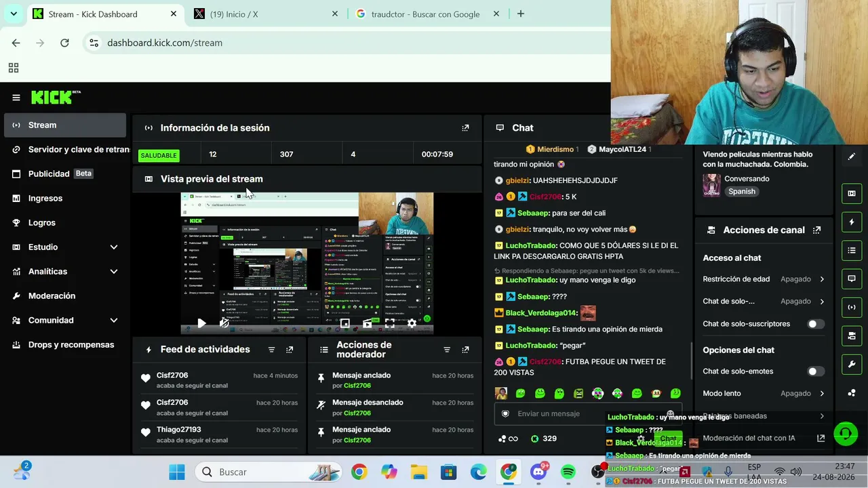Click LuchoTrabado username on COMO QUE message
This screenshot has height=488, width=868.
click(x=531, y=246)
